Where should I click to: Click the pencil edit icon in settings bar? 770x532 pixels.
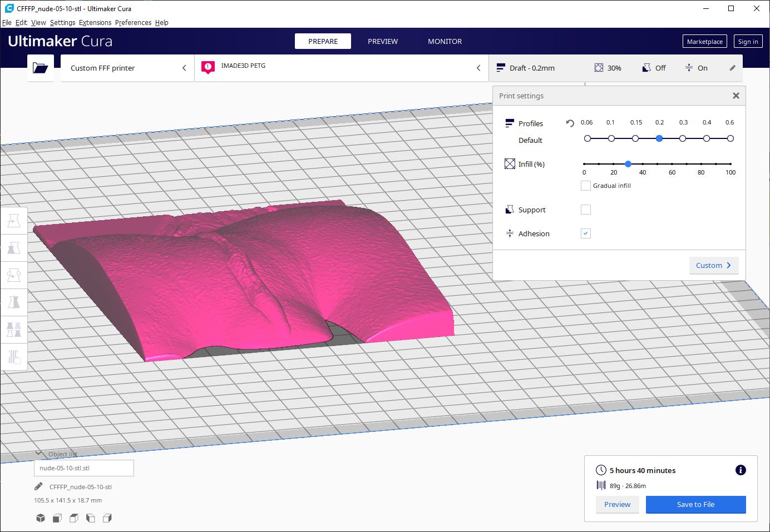click(x=732, y=68)
